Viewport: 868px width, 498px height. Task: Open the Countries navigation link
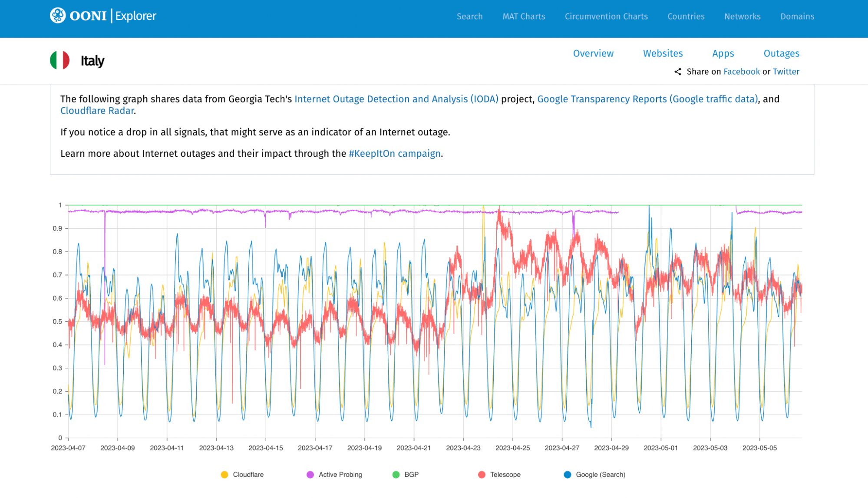686,16
